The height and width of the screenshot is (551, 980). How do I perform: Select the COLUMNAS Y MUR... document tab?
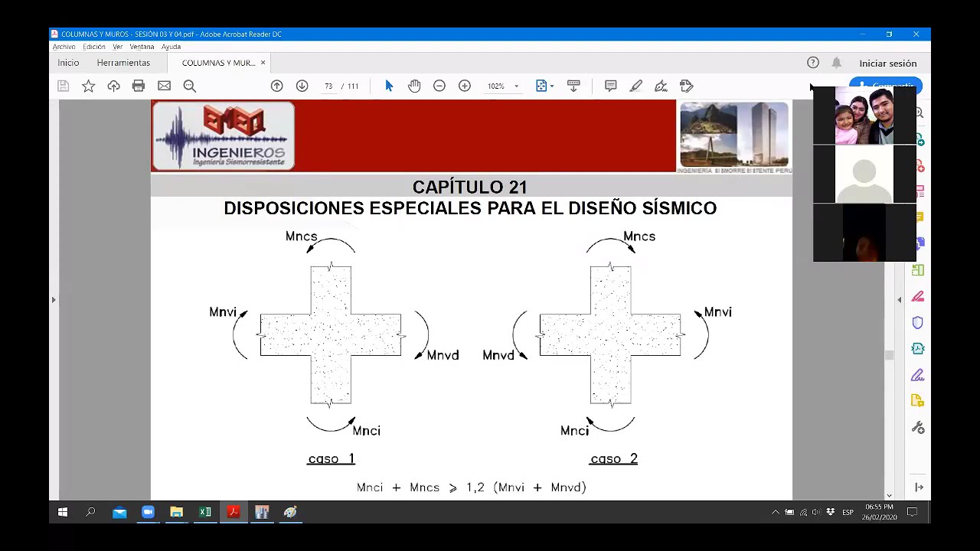point(218,63)
